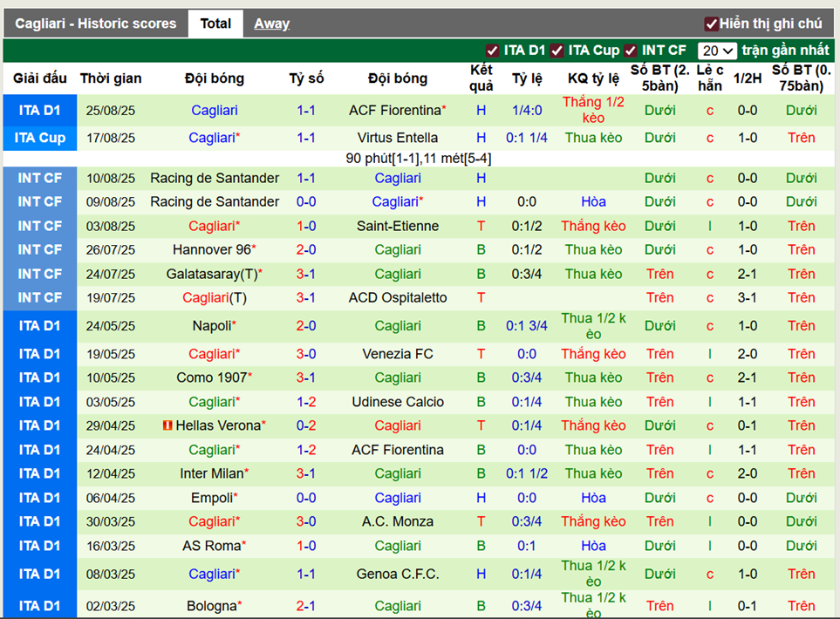
Task: Open the 0-0 score on 09/08/25
Action: tap(306, 202)
